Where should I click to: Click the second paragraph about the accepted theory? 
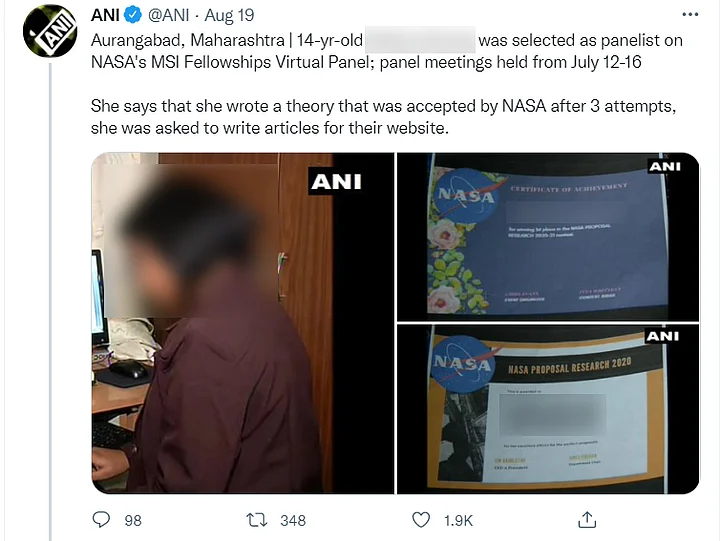click(x=383, y=117)
